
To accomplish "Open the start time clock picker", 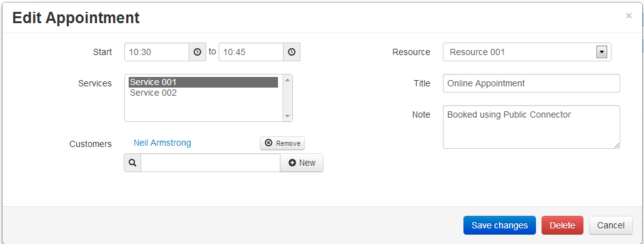I will (197, 53).
